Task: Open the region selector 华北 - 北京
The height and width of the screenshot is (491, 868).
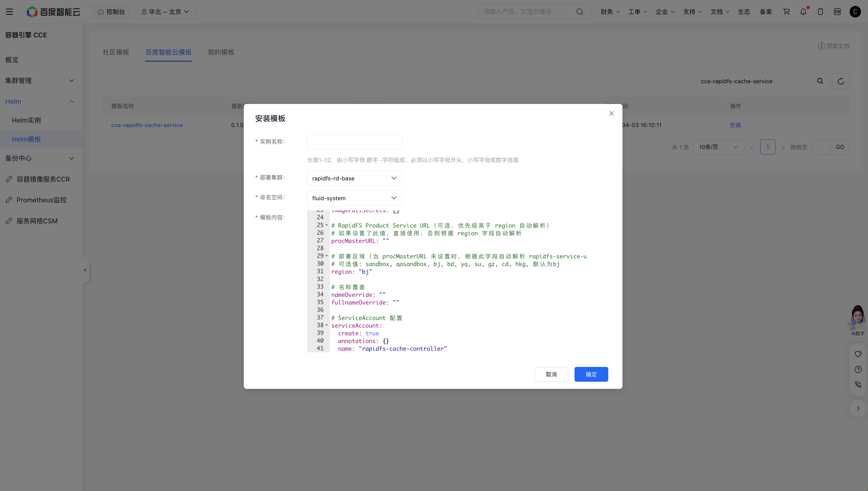Action: click(x=165, y=12)
